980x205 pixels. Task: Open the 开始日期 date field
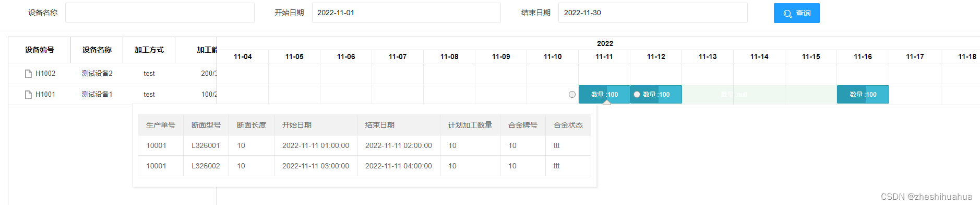(x=406, y=13)
